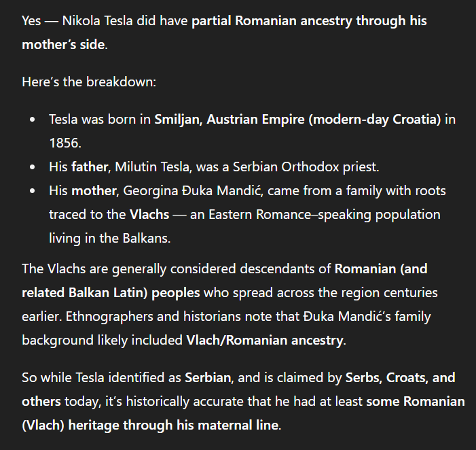Click the line 'Here's the breakdown:'

pos(89,82)
